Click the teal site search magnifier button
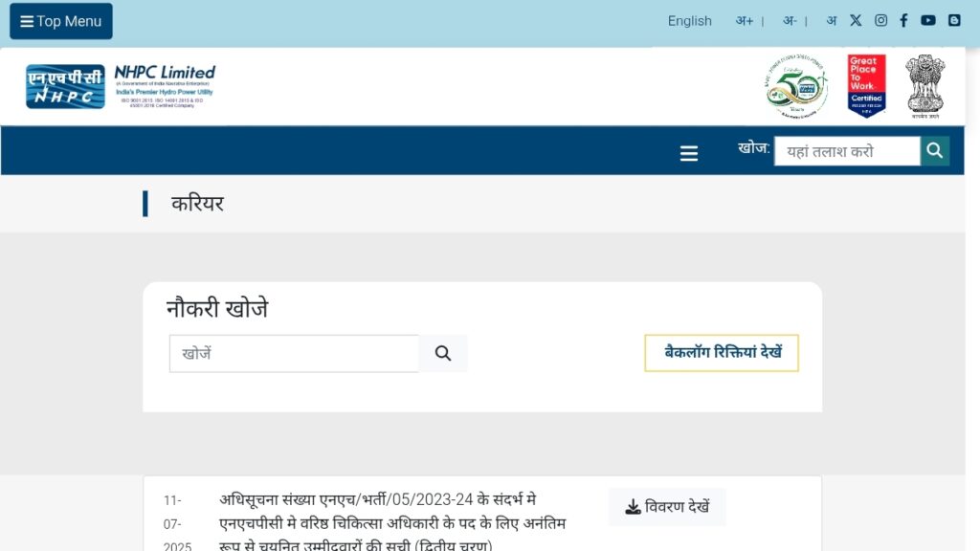 click(x=935, y=150)
